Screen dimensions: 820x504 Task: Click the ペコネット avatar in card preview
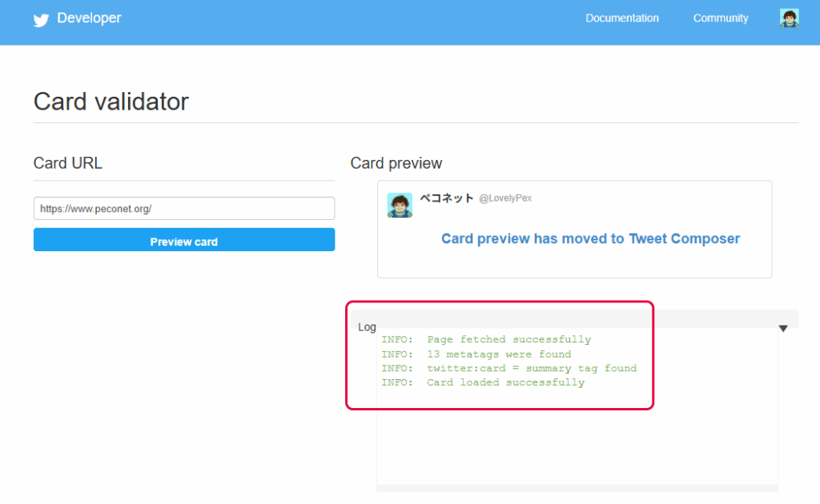(x=400, y=206)
